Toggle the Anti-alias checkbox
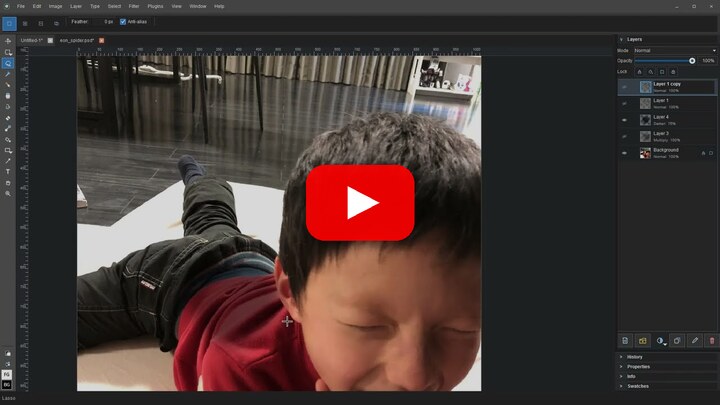 (x=123, y=22)
